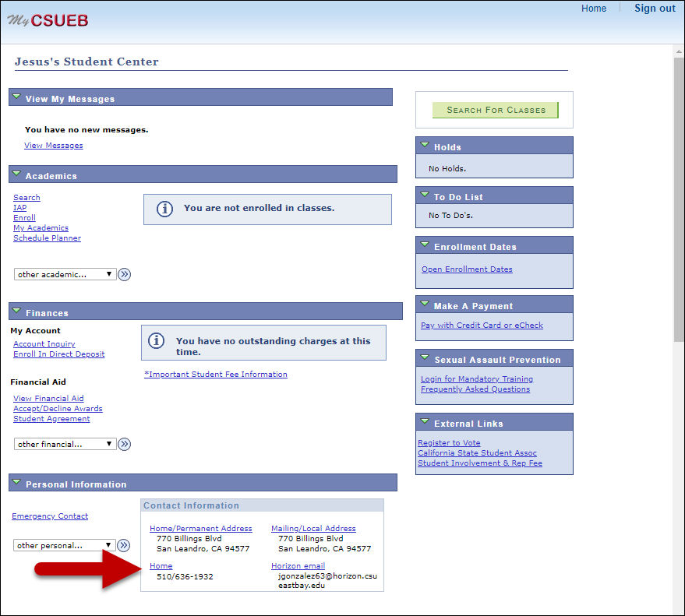
Task: Open the Open Enrollment Dates link
Action: (x=467, y=269)
